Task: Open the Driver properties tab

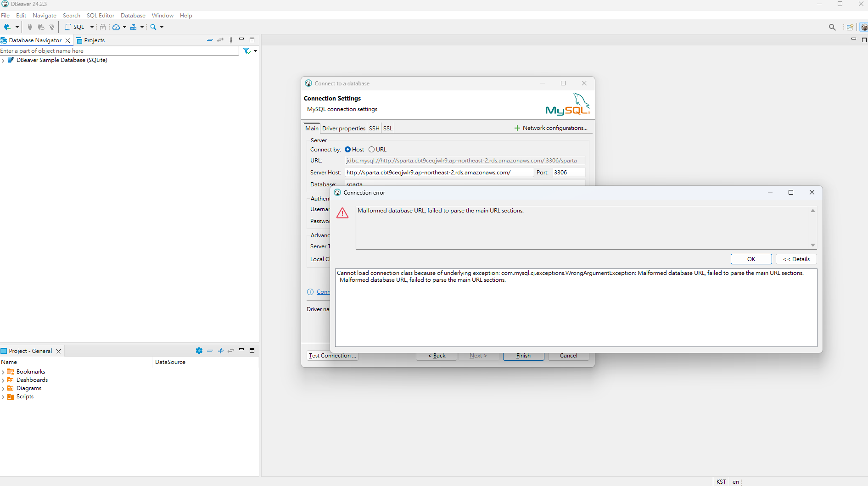Action: point(344,128)
